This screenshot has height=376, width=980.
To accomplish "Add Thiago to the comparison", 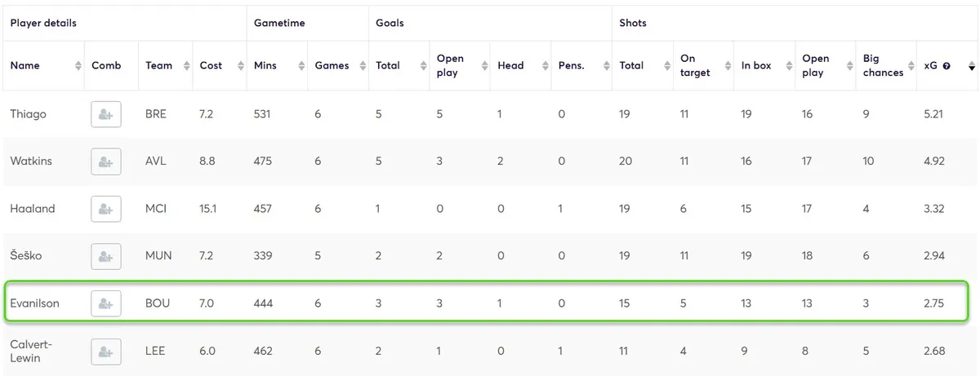I will 105,115.
